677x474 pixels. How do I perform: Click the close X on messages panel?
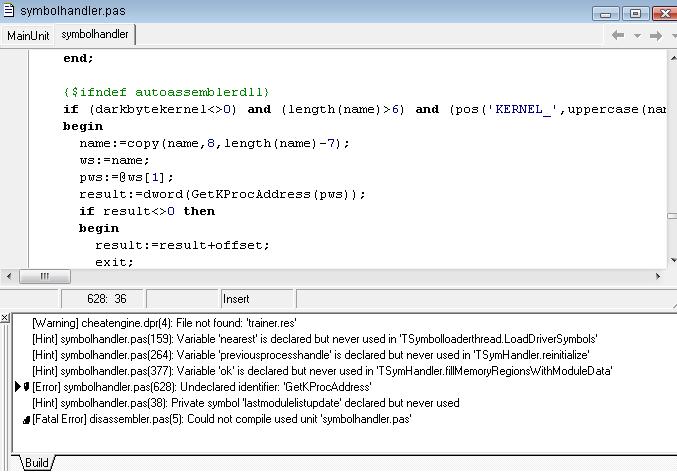(x=5, y=318)
